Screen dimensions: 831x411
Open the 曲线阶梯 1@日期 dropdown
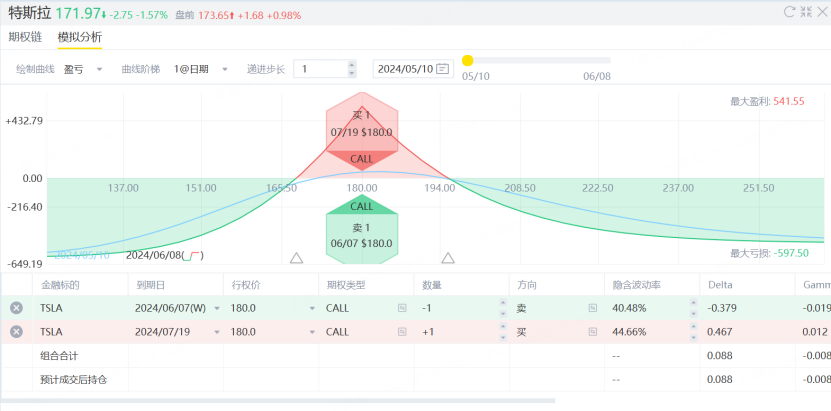coord(201,69)
